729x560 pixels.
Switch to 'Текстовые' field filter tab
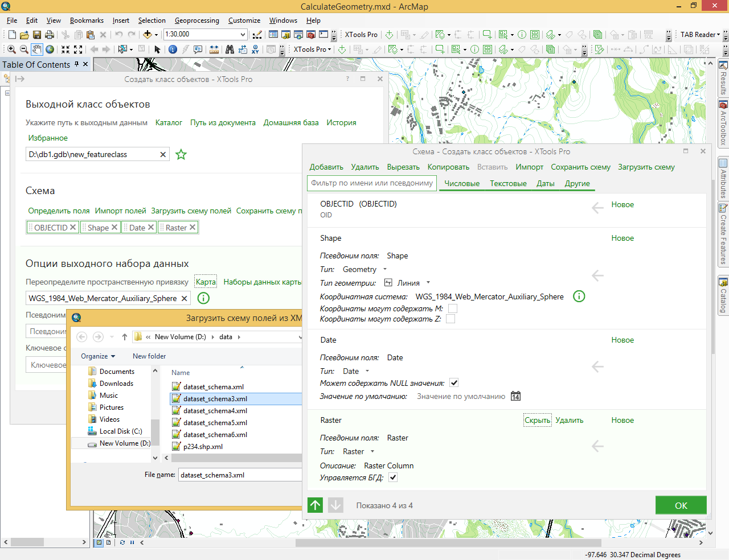pos(508,183)
